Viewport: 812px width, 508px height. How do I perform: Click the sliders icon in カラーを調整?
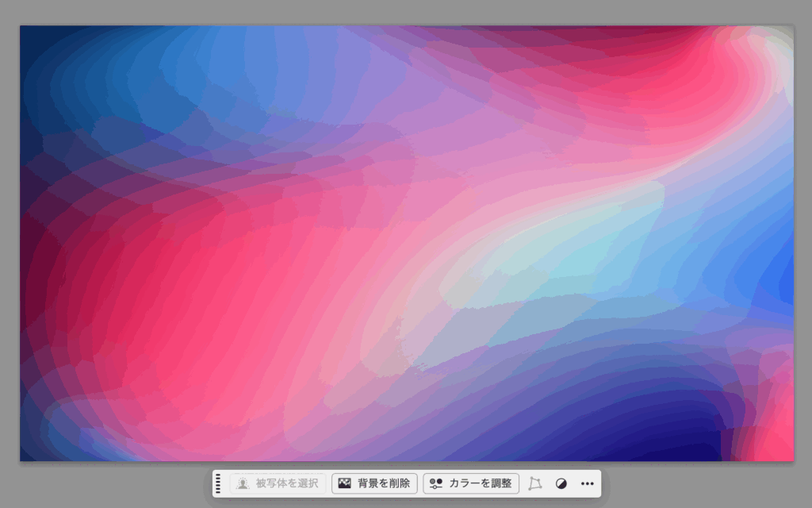[435, 483]
